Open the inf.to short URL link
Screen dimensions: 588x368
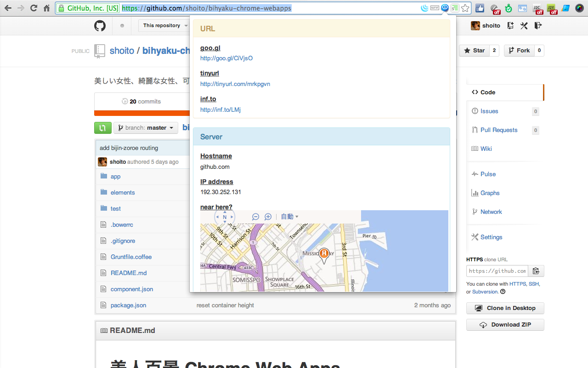point(220,110)
